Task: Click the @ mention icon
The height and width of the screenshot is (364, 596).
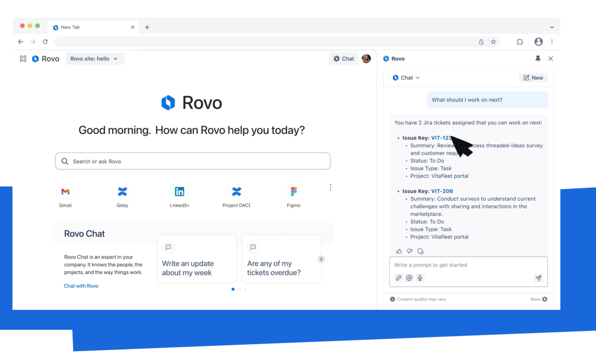Action: coord(409,278)
